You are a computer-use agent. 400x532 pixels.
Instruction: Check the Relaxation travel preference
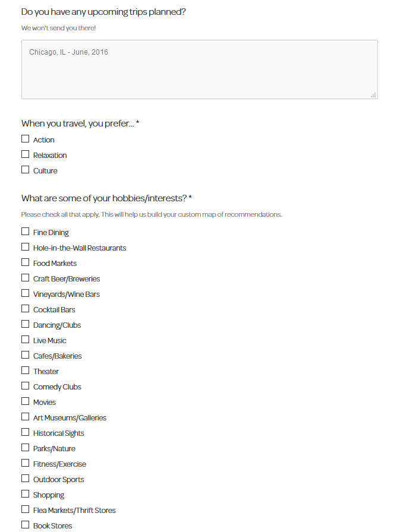[x=25, y=153]
